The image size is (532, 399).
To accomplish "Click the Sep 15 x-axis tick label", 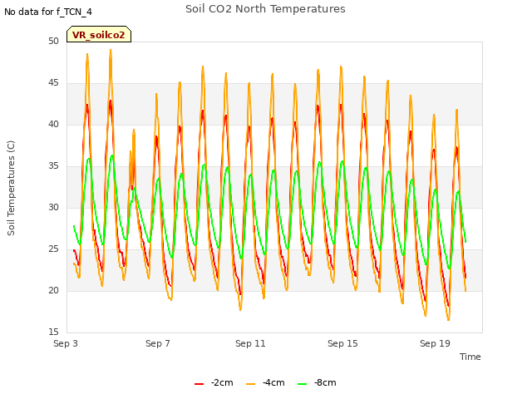I will [342, 343].
